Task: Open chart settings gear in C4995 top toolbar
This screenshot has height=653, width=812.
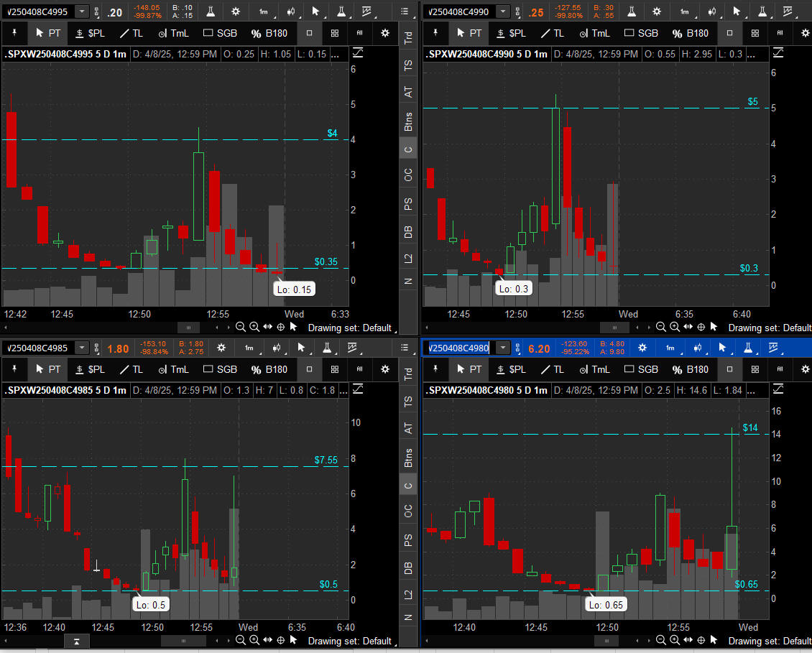Action: point(236,11)
